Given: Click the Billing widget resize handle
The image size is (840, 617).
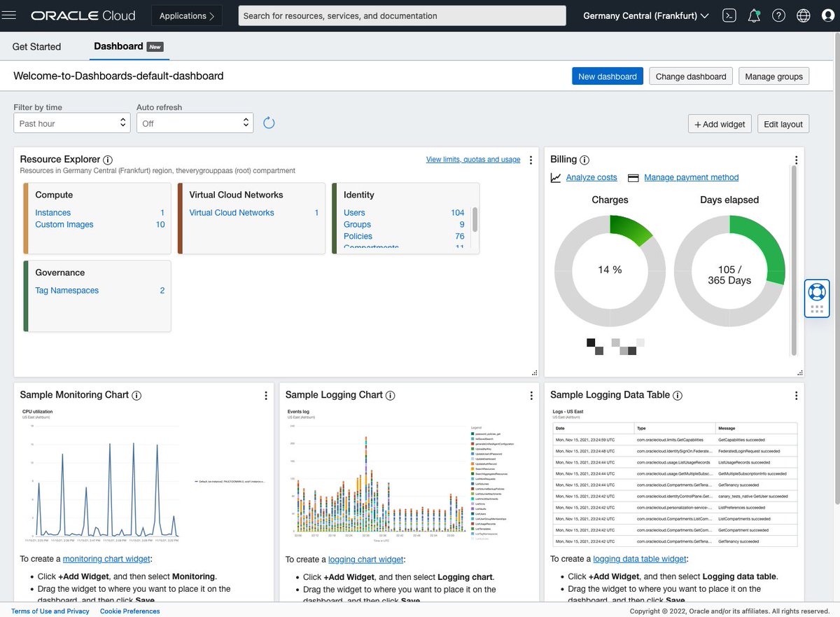Looking at the screenshot, I should coord(799,373).
